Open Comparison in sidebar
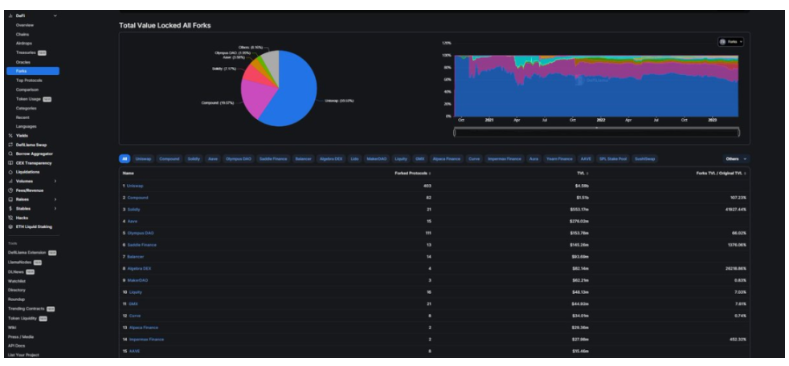 pyautogui.click(x=27, y=90)
